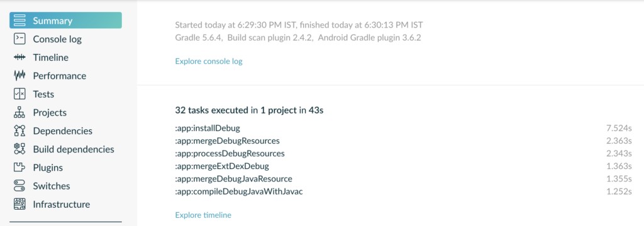Open the Tests checkmark icon
Screen dimensions: 644x226
[x=19, y=94]
